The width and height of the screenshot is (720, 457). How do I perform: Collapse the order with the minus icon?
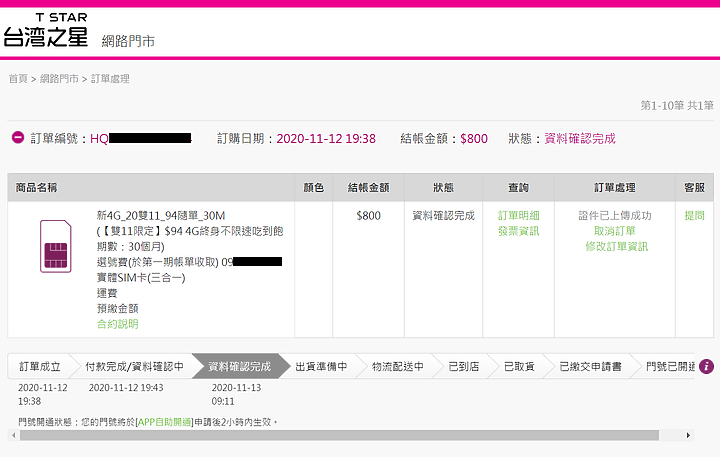click(x=18, y=137)
